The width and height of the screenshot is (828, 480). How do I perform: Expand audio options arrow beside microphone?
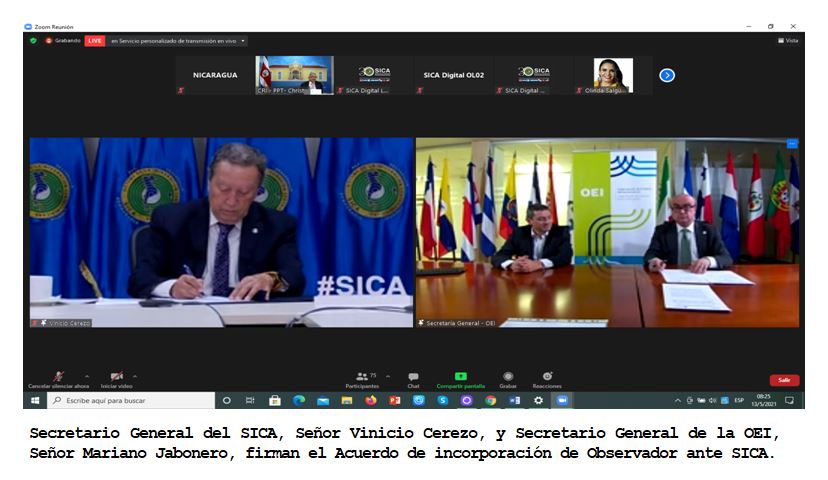tap(87, 377)
